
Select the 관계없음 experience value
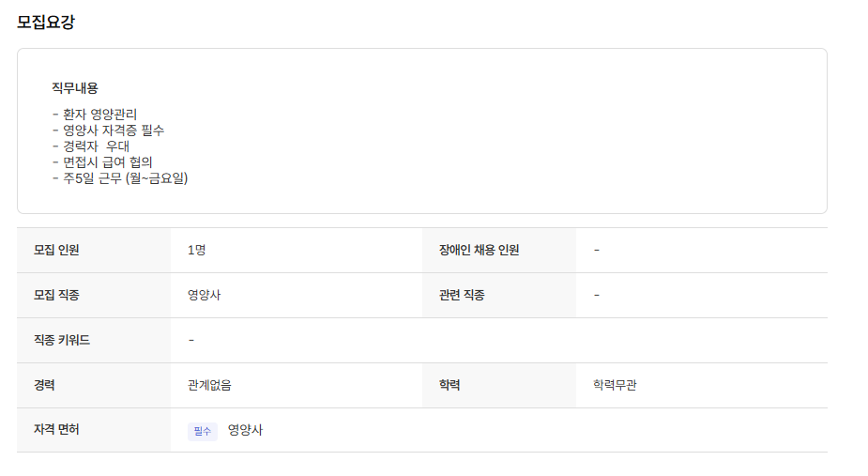pos(209,385)
